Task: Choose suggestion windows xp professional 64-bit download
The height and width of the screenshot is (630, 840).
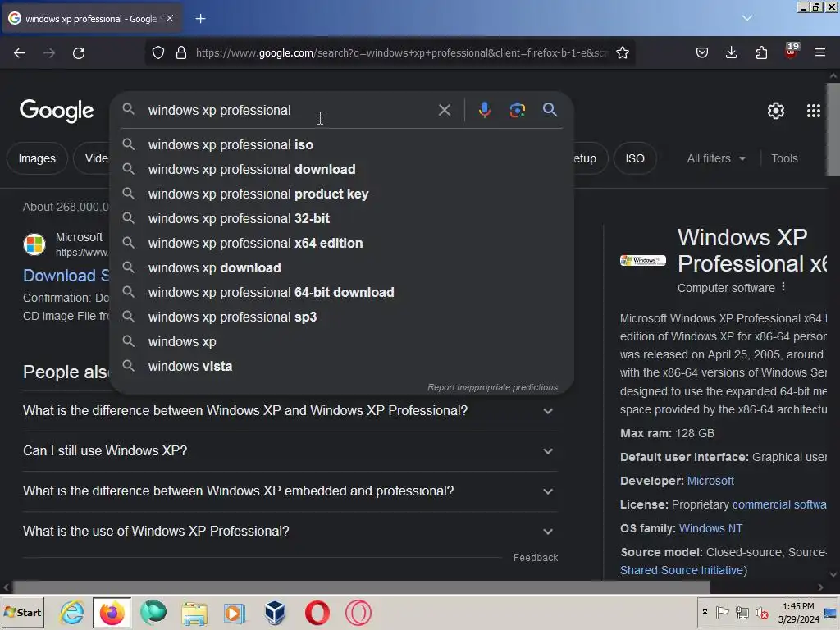Action: click(341, 293)
